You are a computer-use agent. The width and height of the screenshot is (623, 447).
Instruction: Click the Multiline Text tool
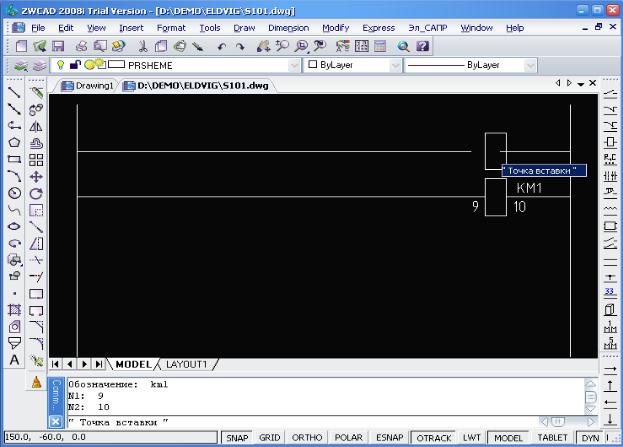pyautogui.click(x=14, y=360)
